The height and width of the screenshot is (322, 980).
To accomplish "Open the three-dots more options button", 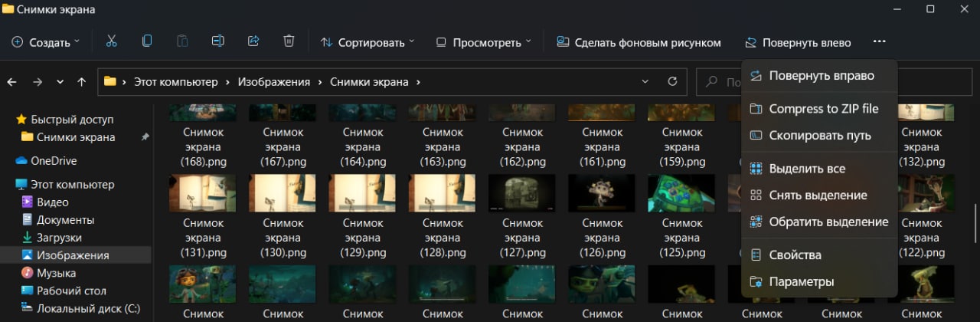I will point(879,41).
